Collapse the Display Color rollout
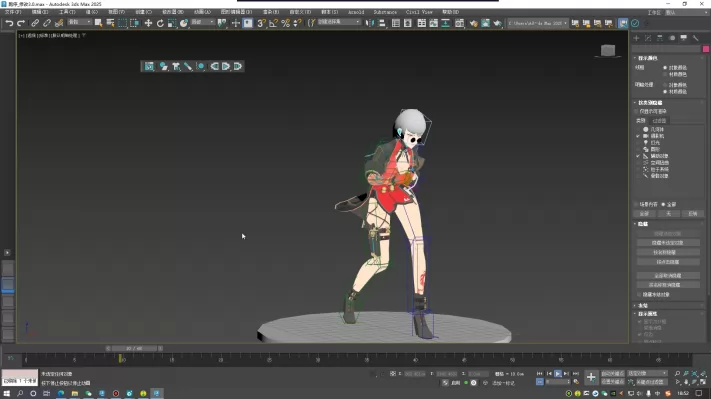This screenshot has height=399, width=711. click(648, 58)
